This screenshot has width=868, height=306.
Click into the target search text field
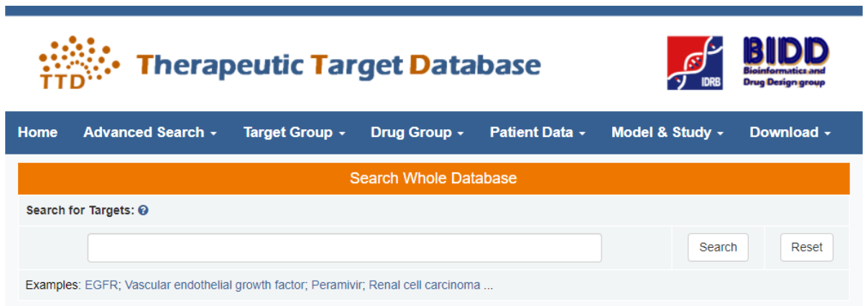pos(344,247)
